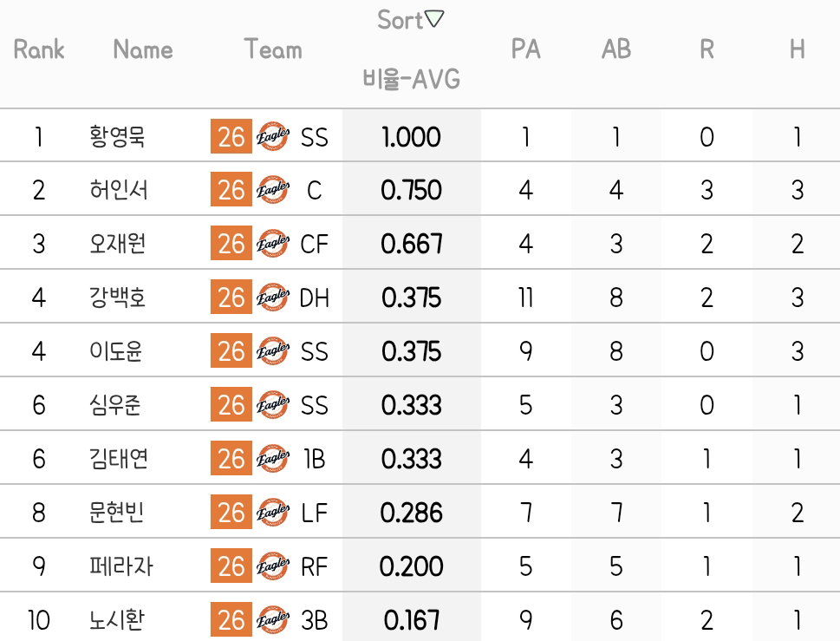The width and height of the screenshot is (840, 641).
Task: Sort by the H column header
Action: coord(798,49)
